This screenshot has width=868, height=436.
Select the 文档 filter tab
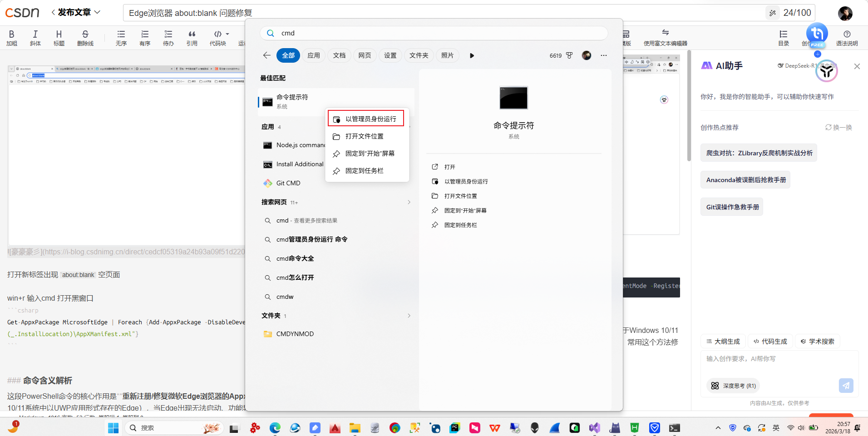click(x=339, y=55)
